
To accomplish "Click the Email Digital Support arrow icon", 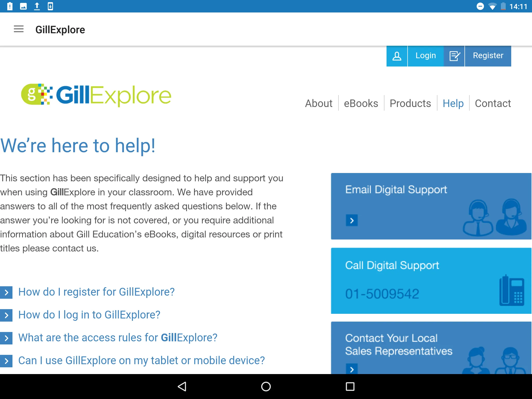I will pos(351,220).
